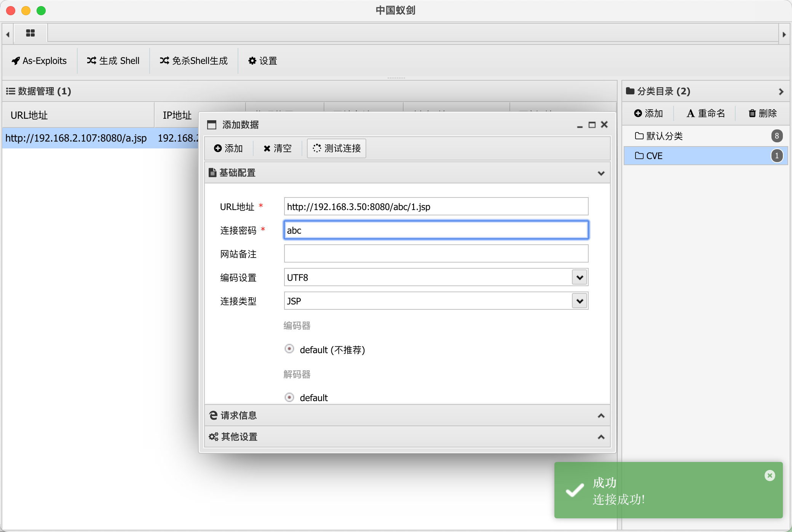Screen dimensions: 792x532
Task: Open 免杀Shell生成 tool
Action: pyautogui.click(x=193, y=61)
